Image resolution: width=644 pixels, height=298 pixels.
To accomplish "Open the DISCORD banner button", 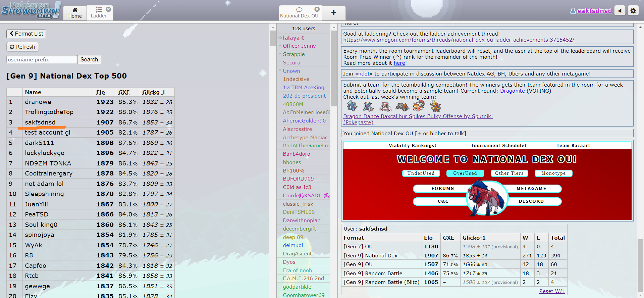I will [531, 201].
